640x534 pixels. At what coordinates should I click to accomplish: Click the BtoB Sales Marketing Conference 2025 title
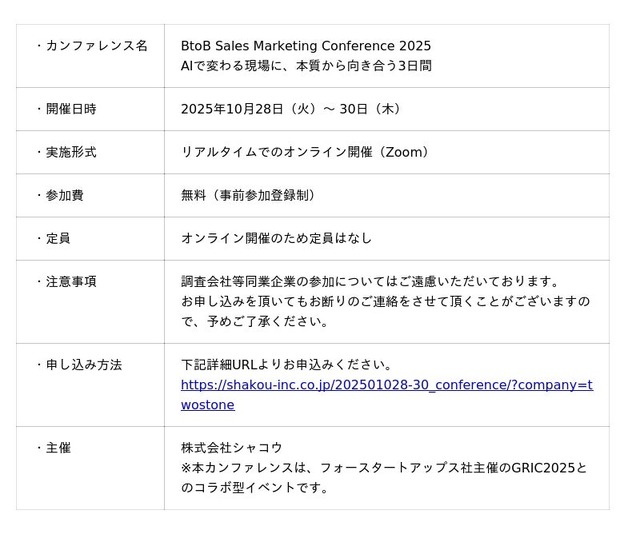tap(306, 46)
